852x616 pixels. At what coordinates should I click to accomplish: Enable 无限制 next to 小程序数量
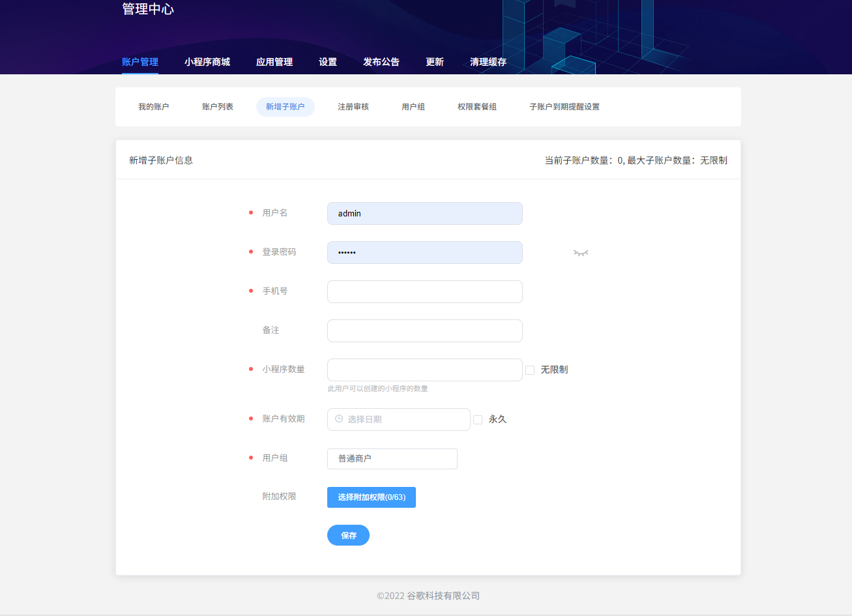(x=529, y=370)
